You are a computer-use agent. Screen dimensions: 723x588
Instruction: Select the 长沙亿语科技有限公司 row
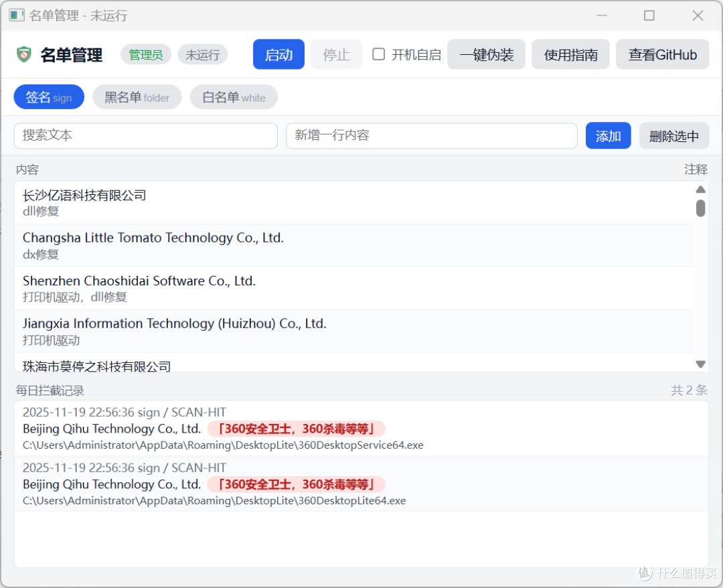click(353, 202)
